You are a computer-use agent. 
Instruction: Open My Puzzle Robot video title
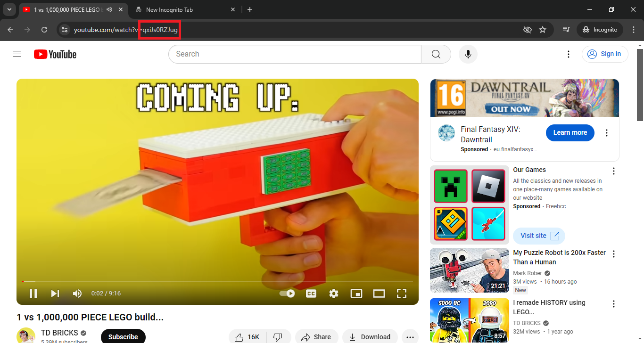pyautogui.click(x=559, y=257)
